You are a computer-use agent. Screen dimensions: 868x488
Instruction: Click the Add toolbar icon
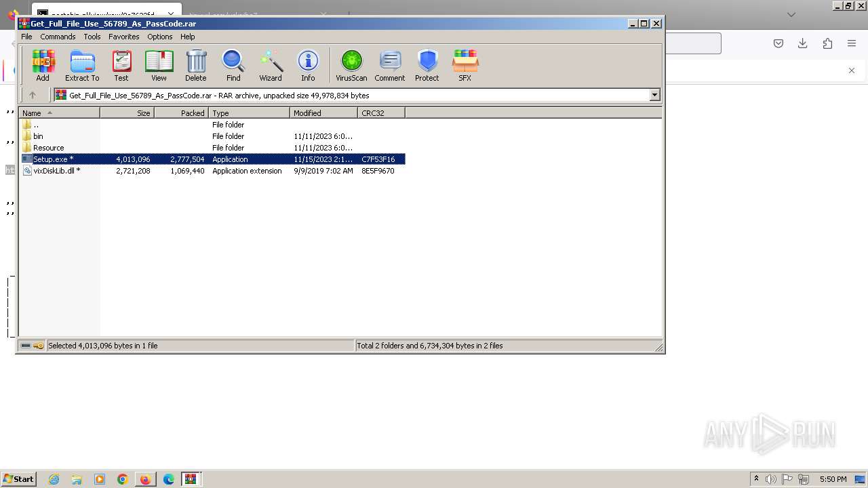tap(43, 65)
